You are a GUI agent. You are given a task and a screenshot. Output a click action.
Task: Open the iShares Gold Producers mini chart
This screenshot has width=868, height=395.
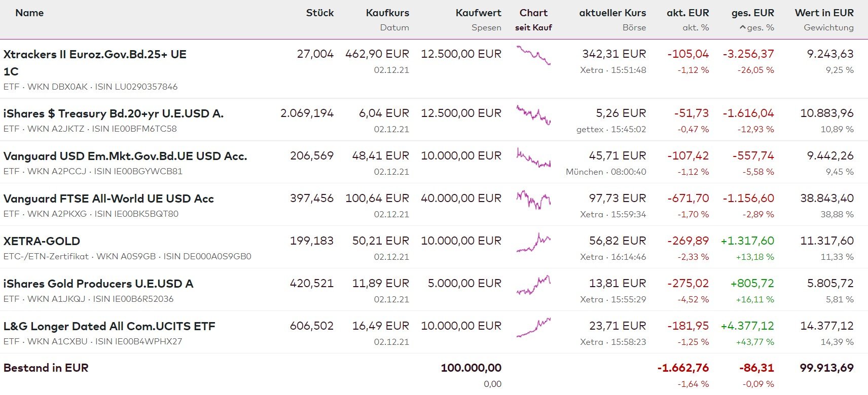[533, 285]
